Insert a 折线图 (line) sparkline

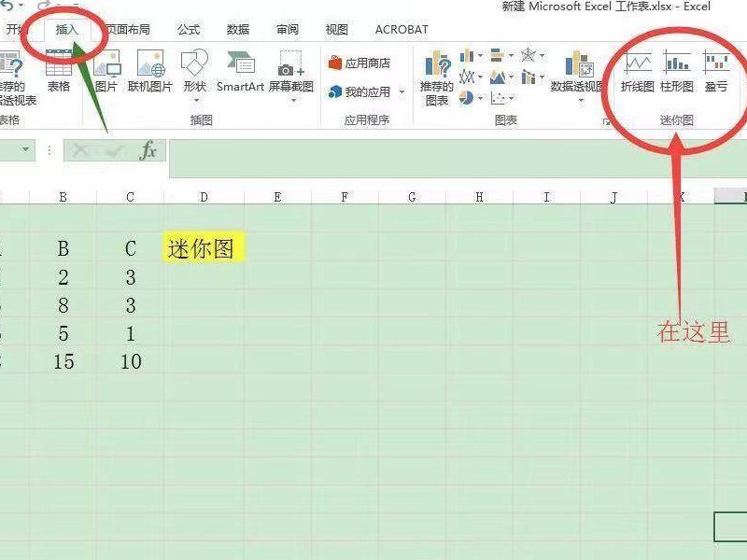638,73
